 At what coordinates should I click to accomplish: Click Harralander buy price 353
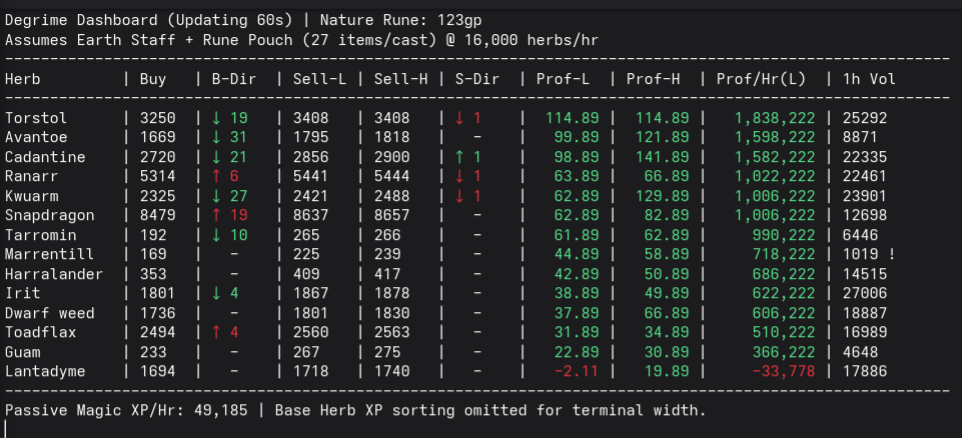coord(153,274)
